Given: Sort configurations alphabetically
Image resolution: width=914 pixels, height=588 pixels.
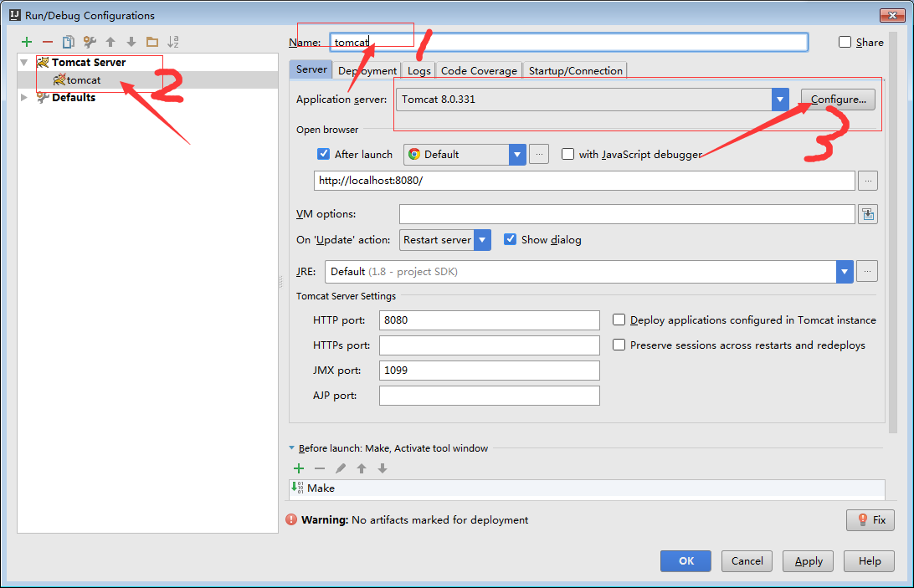Looking at the screenshot, I should (173, 42).
